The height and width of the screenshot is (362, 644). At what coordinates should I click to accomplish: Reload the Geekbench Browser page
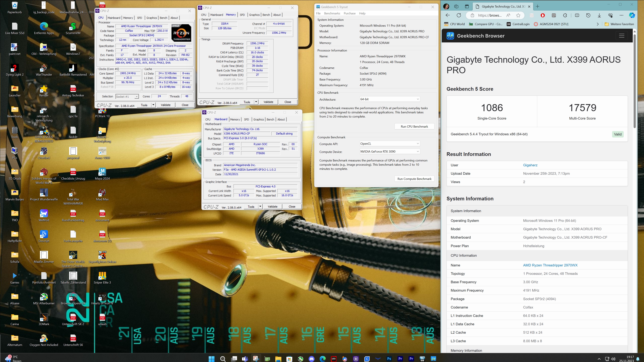(x=459, y=15)
